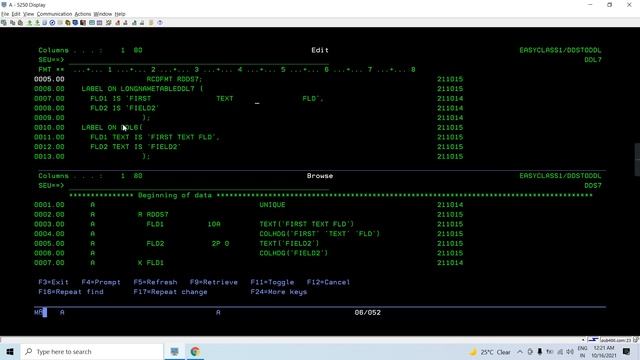
Task: Click the Paste toolbar icon
Action: coord(20,22)
